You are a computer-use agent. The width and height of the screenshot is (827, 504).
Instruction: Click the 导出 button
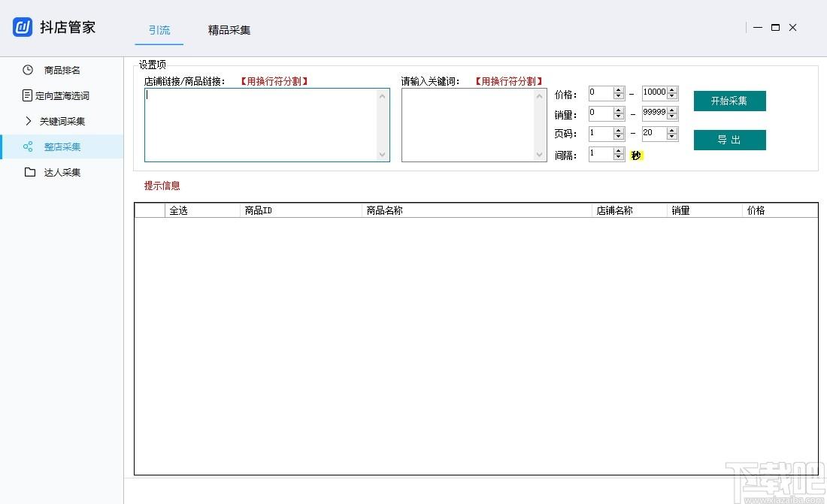[x=729, y=140]
